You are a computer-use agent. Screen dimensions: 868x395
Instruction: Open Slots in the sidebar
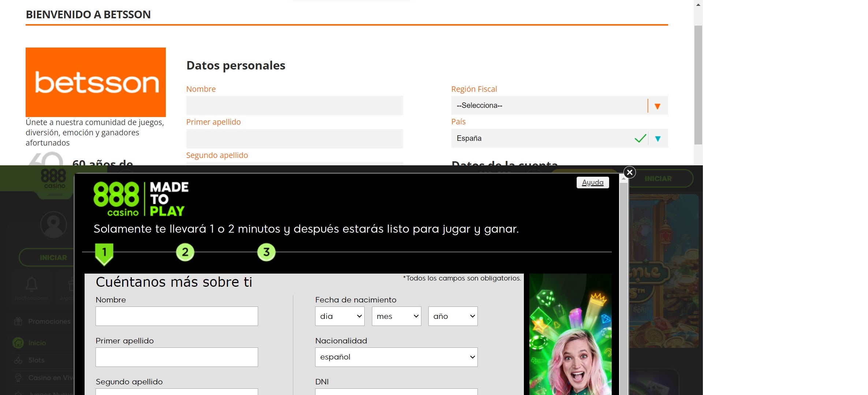[41, 360]
